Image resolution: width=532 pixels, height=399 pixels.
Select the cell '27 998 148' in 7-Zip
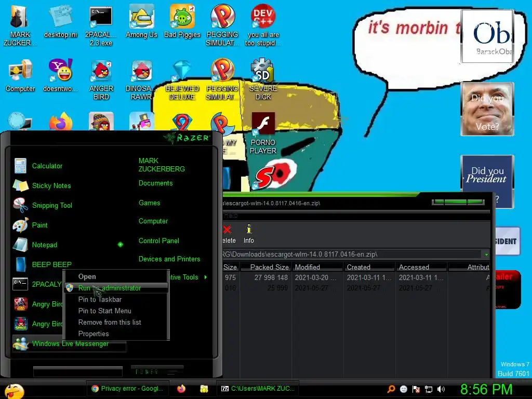point(271,277)
